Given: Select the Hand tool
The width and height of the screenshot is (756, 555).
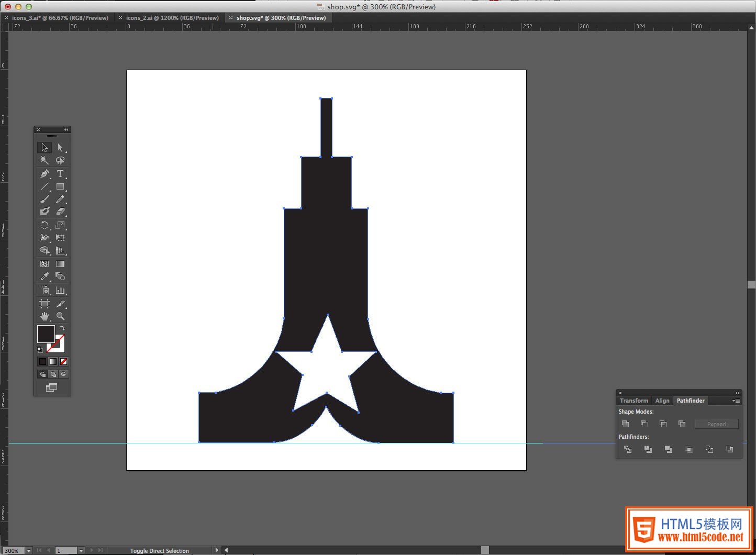Looking at the screenshot, I should (45, 316).
